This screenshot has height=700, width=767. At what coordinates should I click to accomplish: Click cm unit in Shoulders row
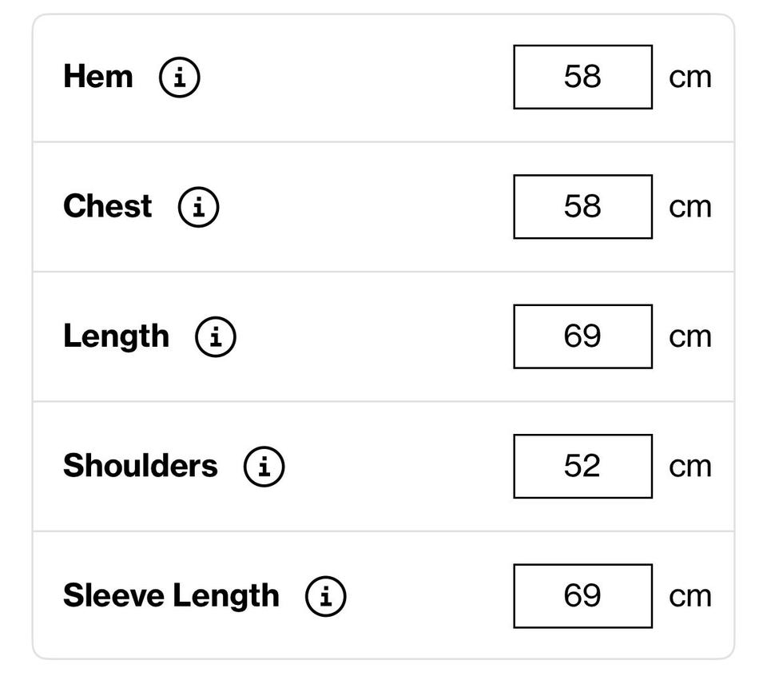coord(690,467)
